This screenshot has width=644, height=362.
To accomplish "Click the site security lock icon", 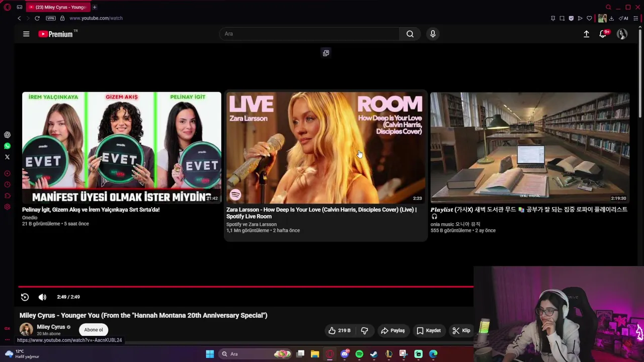I will pyautogui.click(x=62, y=18).
